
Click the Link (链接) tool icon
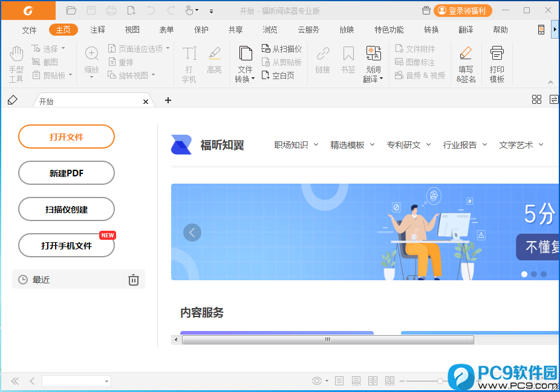[x=323, y=60]
